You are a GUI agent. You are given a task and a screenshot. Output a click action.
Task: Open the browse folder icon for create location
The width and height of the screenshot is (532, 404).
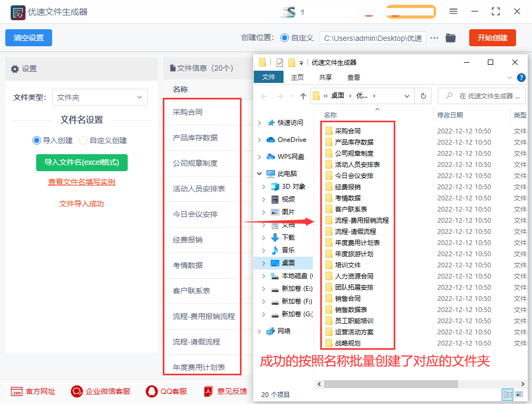point(451,38)
